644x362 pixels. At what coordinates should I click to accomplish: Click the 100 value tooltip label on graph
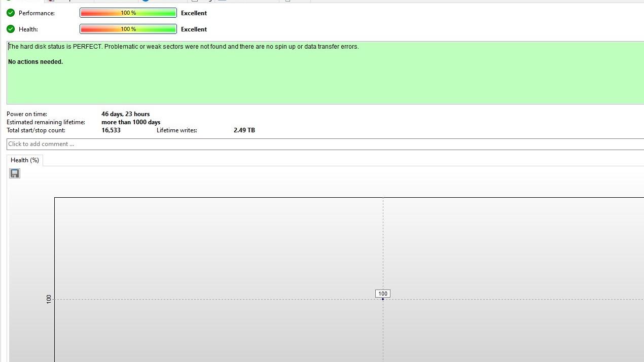383,294
